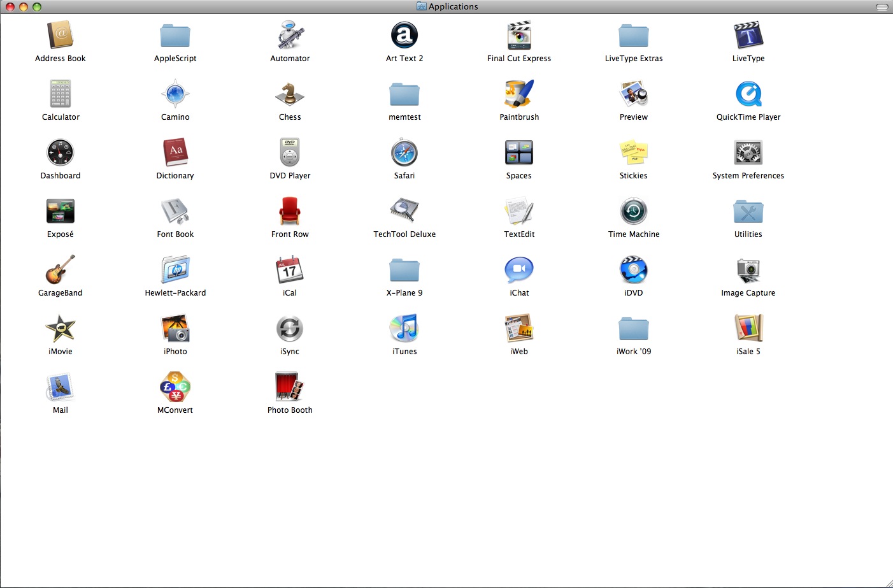Click the window resize grip corner
Viewport: 893px width, 588px height.
pyautogui.click(x=889, y=584)
